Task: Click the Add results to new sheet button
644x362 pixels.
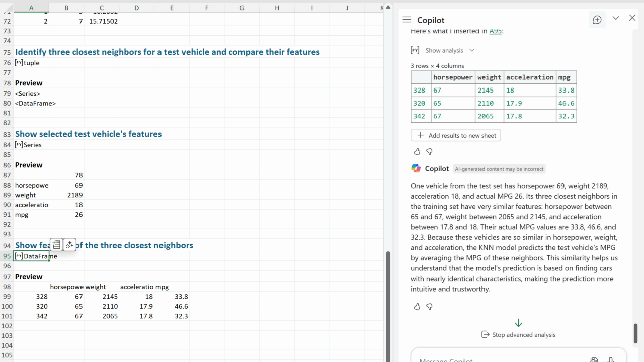Action: 456,135
